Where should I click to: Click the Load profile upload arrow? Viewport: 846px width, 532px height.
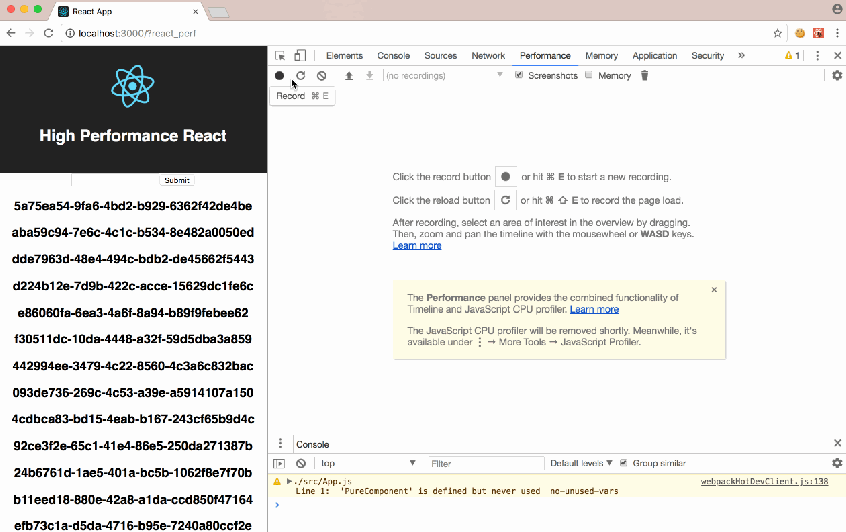point(349,75)
